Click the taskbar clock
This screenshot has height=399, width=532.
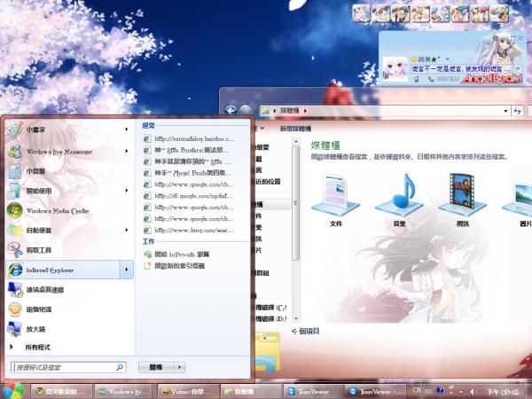(503, 392)
